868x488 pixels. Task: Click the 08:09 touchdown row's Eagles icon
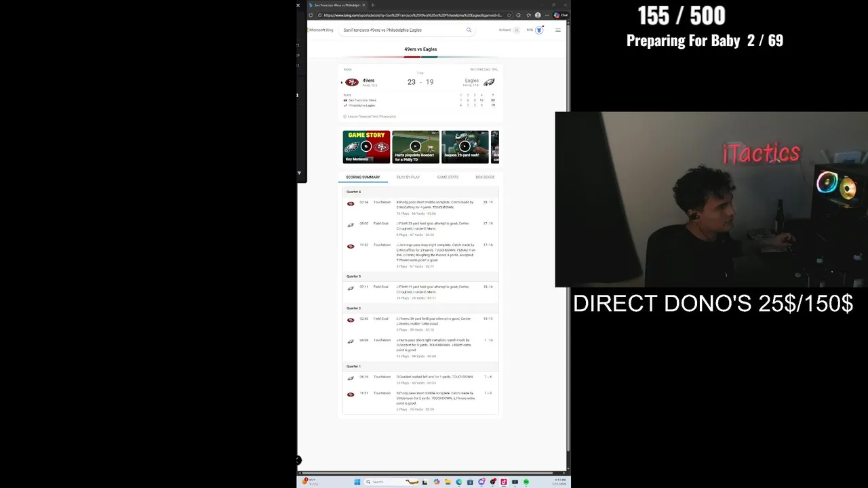[x=351, y=342]
